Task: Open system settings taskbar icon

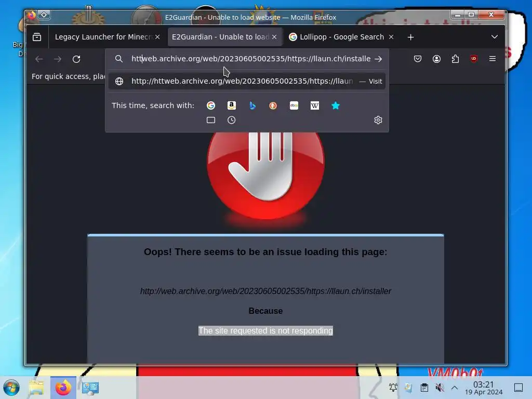Action: point(90,388)
